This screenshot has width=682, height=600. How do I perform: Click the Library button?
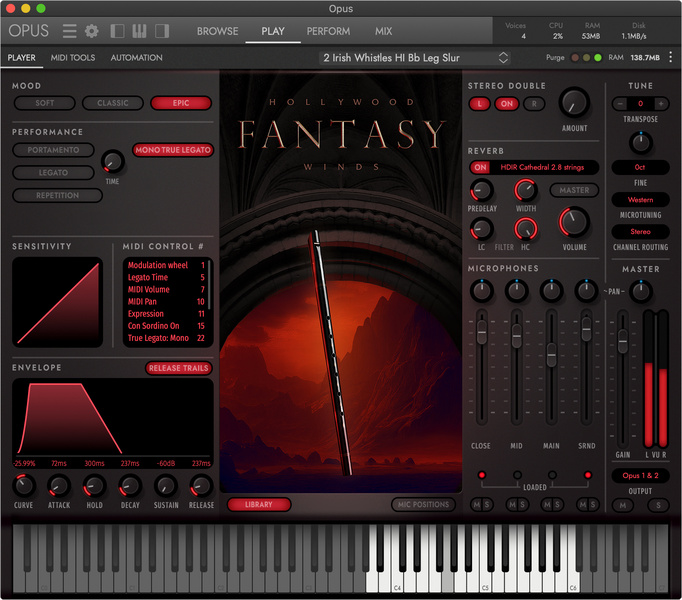click(259, 504)
